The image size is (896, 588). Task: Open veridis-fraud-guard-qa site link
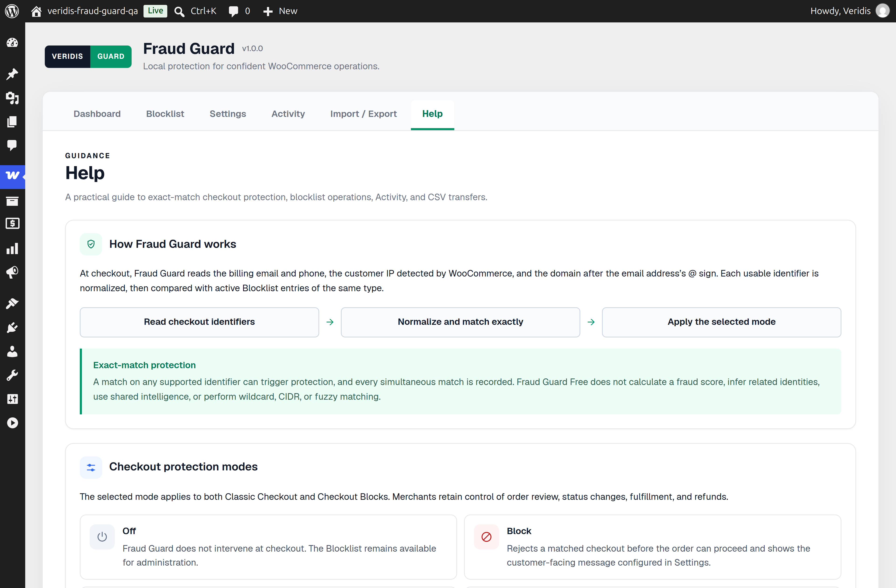[x=93, y=11]
